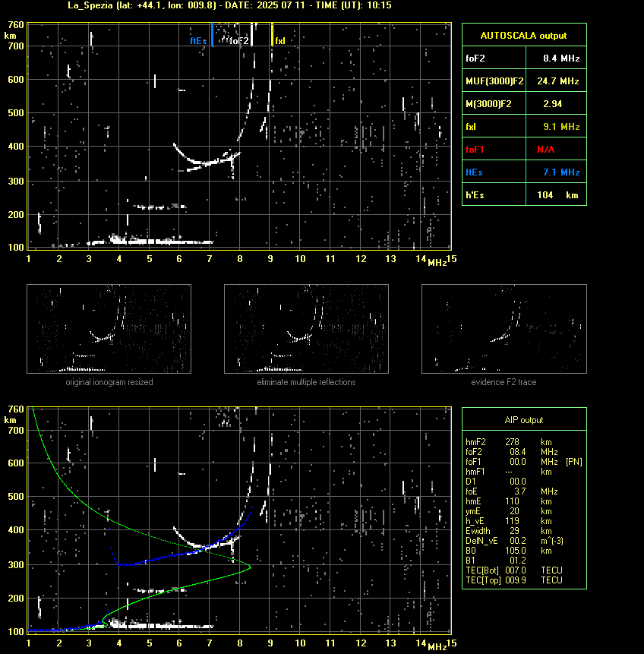Click the MUF(3000)F2 row label

[494, 81]
